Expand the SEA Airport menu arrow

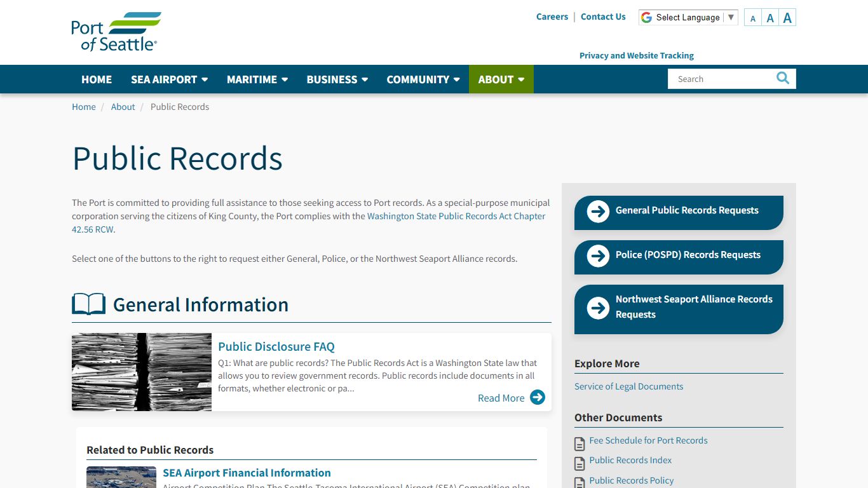[205, 79]
